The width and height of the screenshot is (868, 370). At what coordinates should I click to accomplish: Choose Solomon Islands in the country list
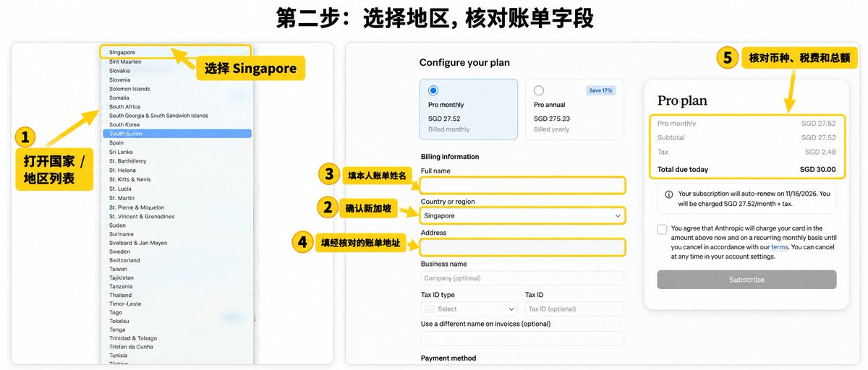coord(129,89)
